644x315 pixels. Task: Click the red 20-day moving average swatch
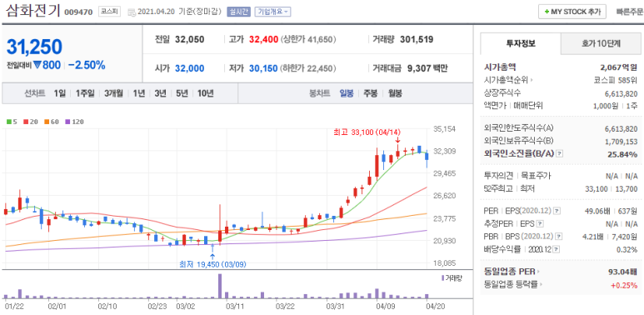[x=25, y=122]
